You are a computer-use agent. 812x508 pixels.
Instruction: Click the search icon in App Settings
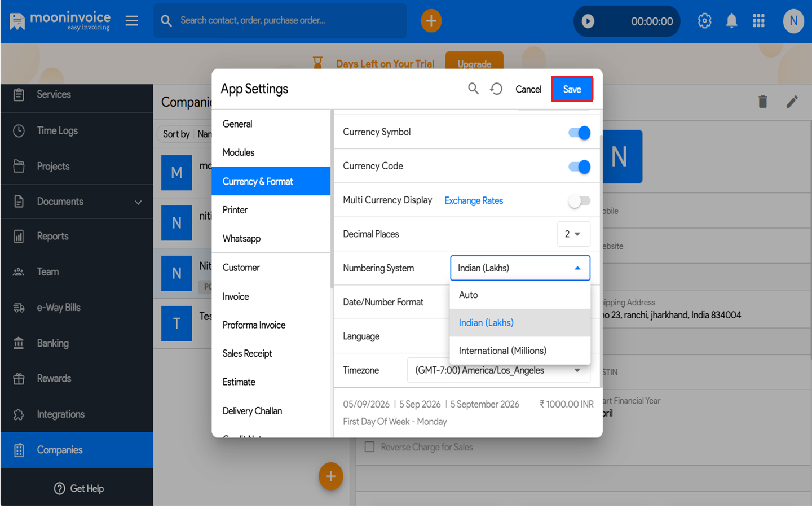[x=473, y=89]
